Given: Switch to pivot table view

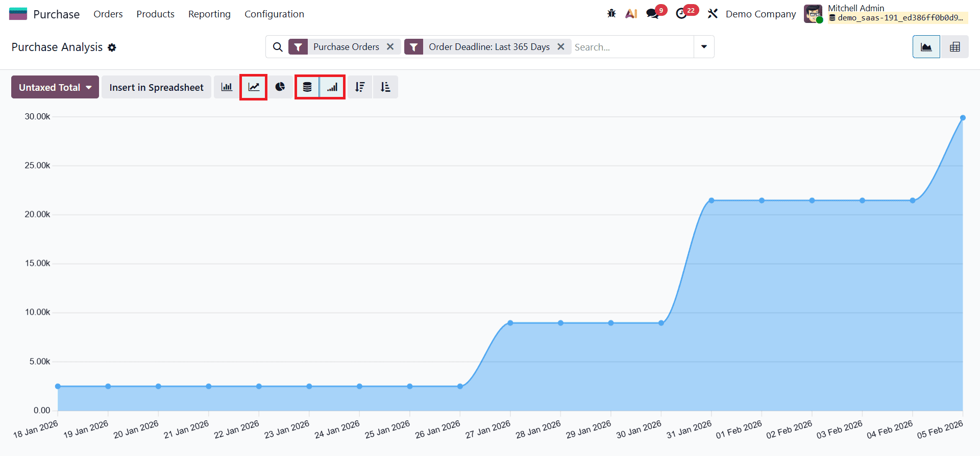Looking at the screenshot, I should [x=954, y=47].
